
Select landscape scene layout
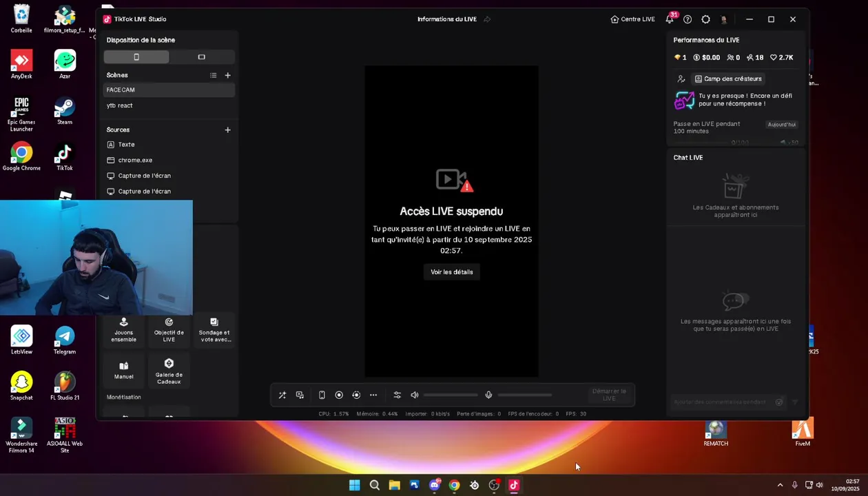[x=201, y=57]
